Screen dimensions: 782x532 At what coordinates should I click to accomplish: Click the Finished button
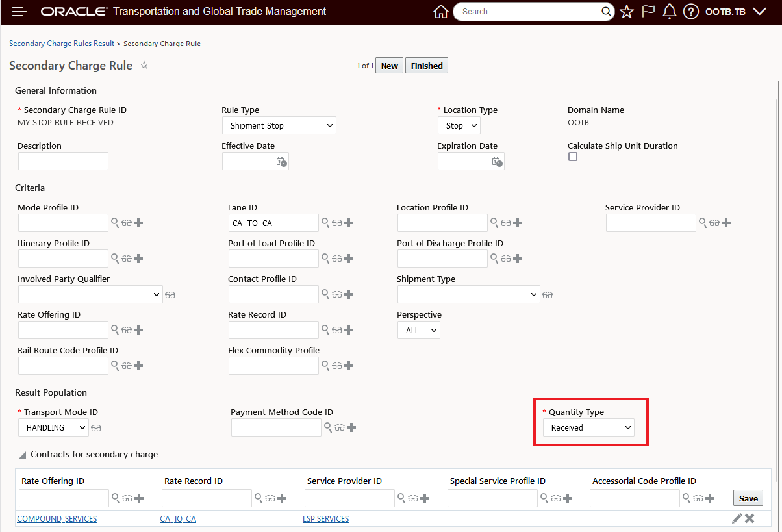[x=426, y=66]
